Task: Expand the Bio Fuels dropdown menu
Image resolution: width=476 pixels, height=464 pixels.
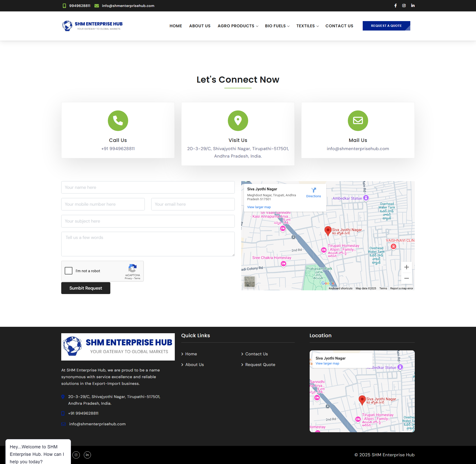Action: tap(277, 26)
